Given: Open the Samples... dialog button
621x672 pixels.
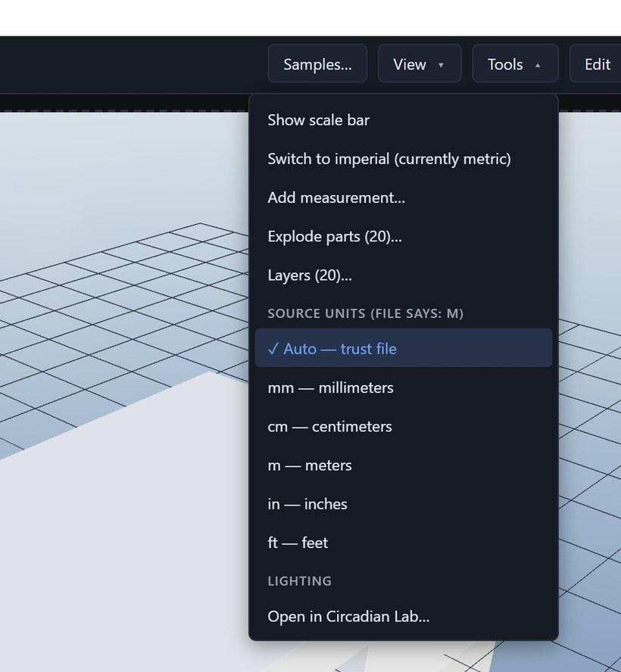Looking at the screenshot, I should (x=317, y=64).
